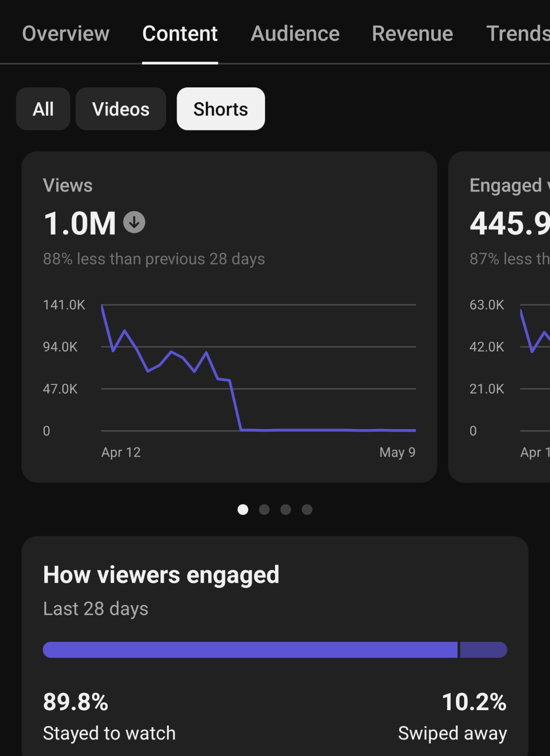Filter by Videos chip
Viewport: 550px width, 756px height.
[121, 109]
